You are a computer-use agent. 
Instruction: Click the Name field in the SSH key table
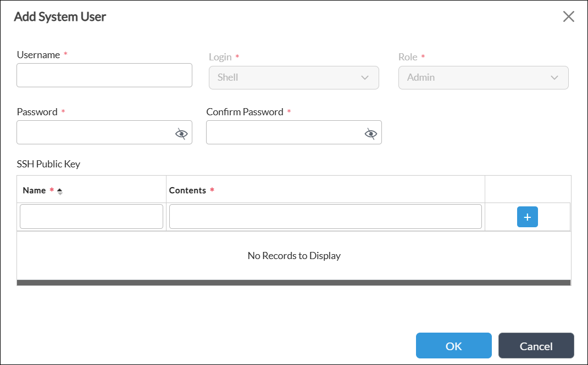91,216
